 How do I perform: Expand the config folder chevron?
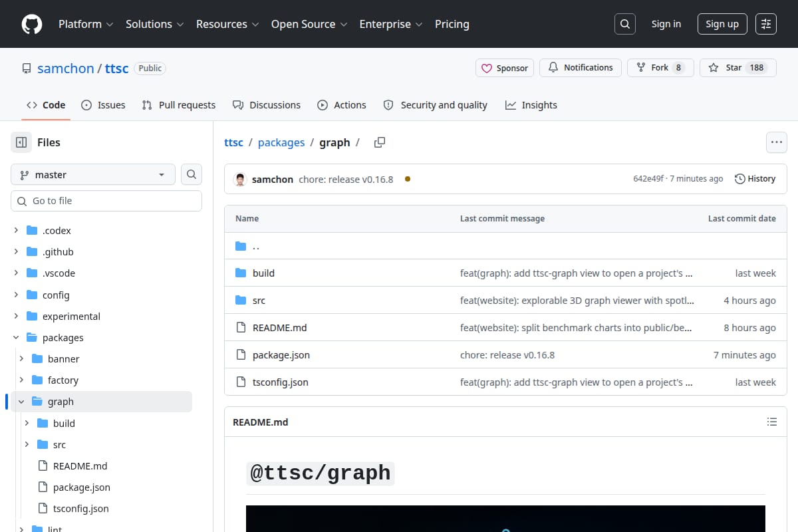pos(16,295)
